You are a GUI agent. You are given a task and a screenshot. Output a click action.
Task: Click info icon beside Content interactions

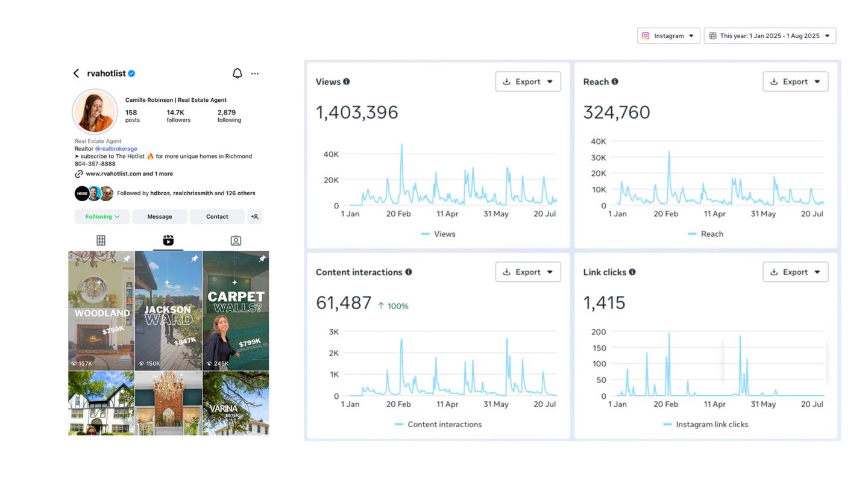pos(409,272)
